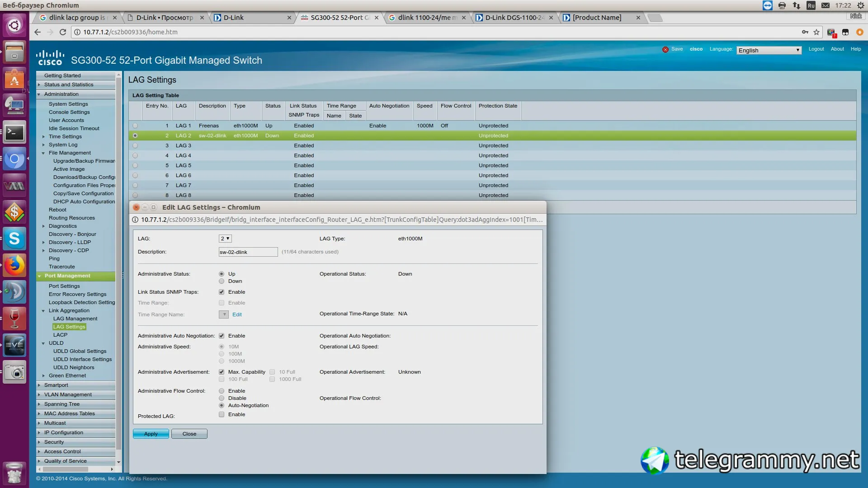Image resolution: width=868 pixels, height=488 pixels.
Task: Click the browser reload page icon
Action: click(63, 32)
